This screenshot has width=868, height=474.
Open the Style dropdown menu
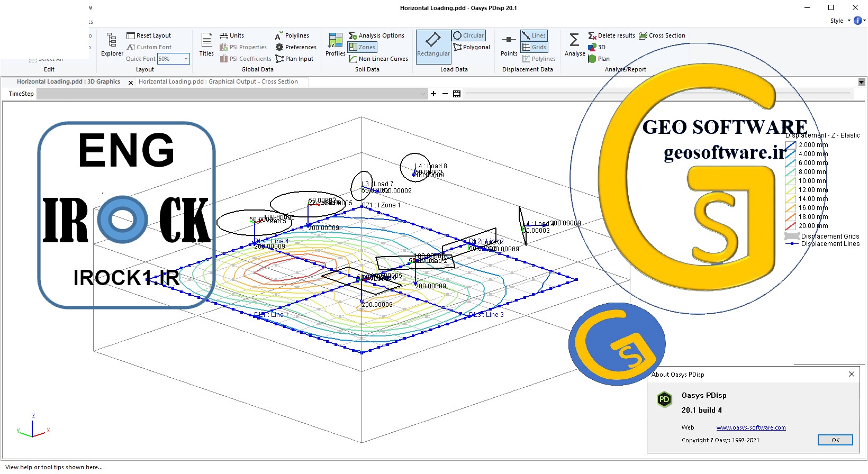839,21
